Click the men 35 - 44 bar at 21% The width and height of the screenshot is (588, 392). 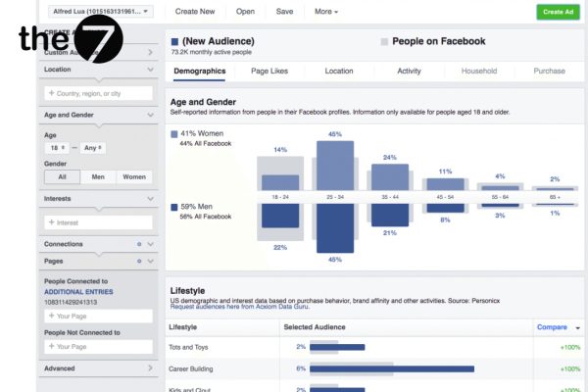click(x=390, y=215)
